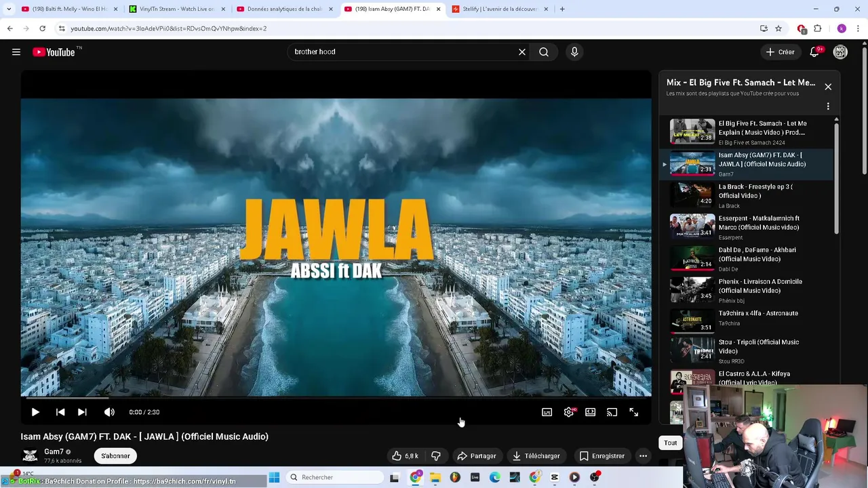868x488 pixels.
Task: Save the video with Enregistrer
Action: (x=601, y=456)
